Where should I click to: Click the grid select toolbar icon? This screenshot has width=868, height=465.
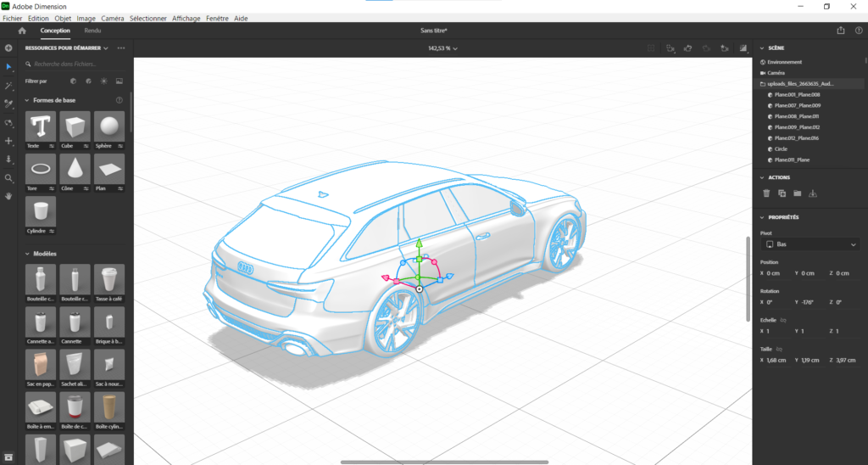(651, 48)
